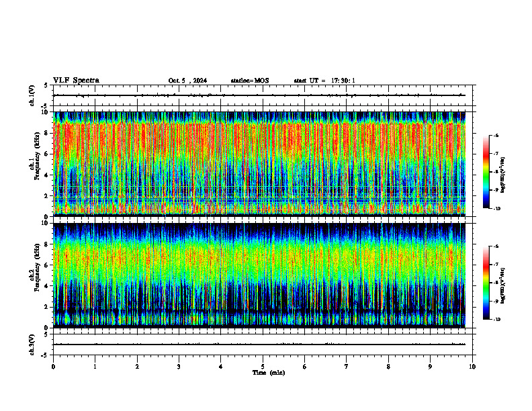The image size is (532, 411).
Task: Click the ch.3 voltage waveform trace
Action: pos(259,345)
